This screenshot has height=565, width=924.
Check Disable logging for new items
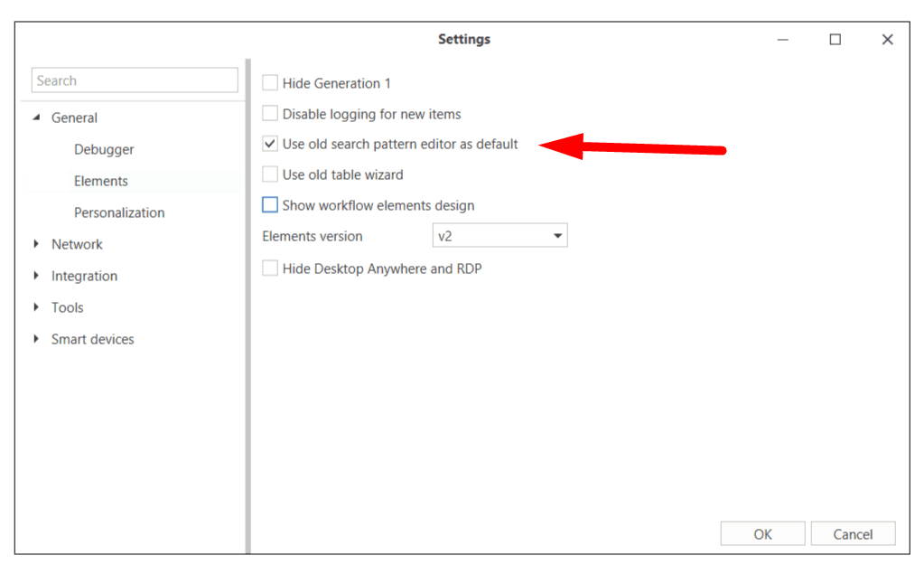click(x=270, y=114)
